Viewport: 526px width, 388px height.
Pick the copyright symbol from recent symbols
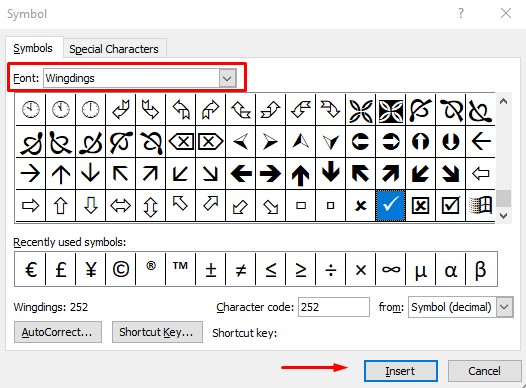coord(120,269)
